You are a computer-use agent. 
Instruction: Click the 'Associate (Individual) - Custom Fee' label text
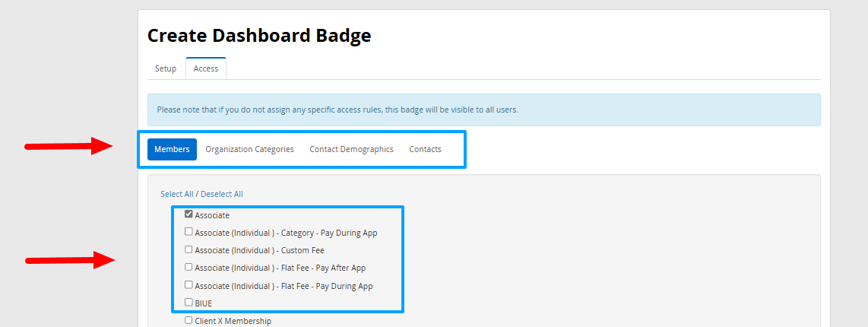[259, 250]
